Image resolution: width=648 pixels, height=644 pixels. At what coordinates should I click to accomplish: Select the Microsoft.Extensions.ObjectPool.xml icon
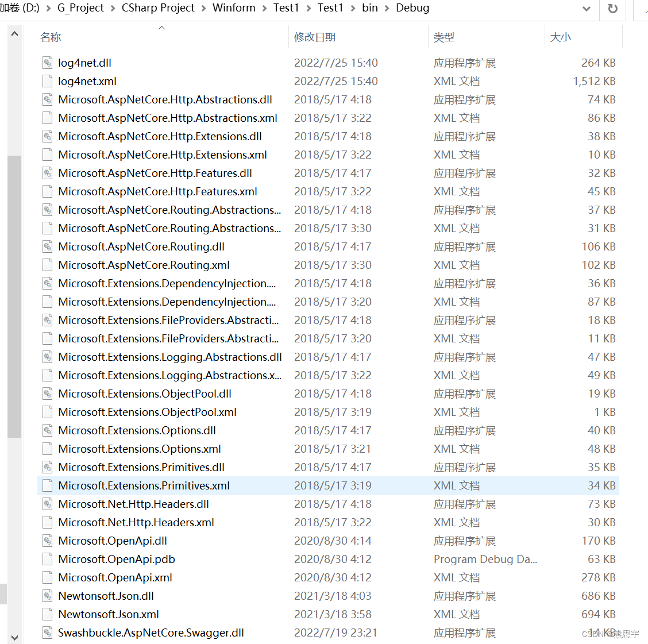pos(48,412)
